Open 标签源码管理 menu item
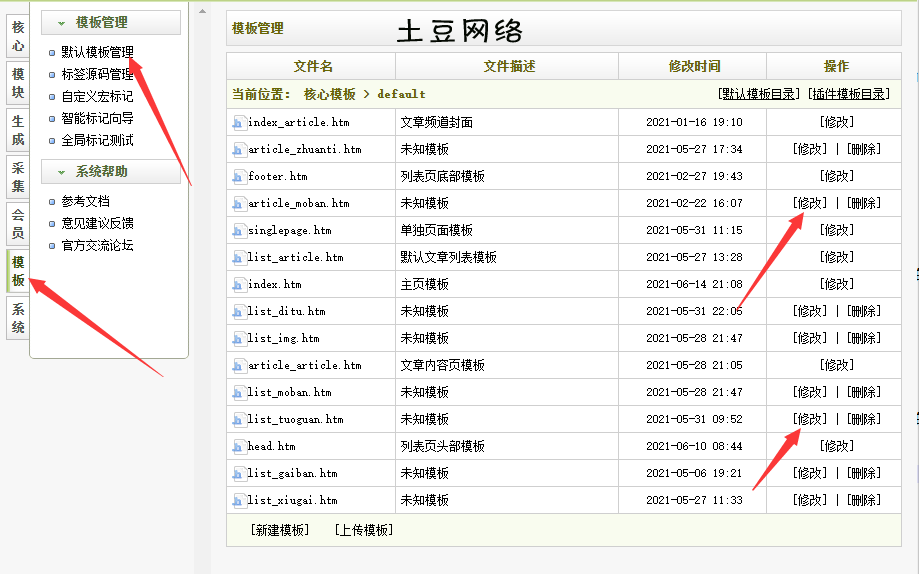This screenshot has width=919, height=574. 97,74
